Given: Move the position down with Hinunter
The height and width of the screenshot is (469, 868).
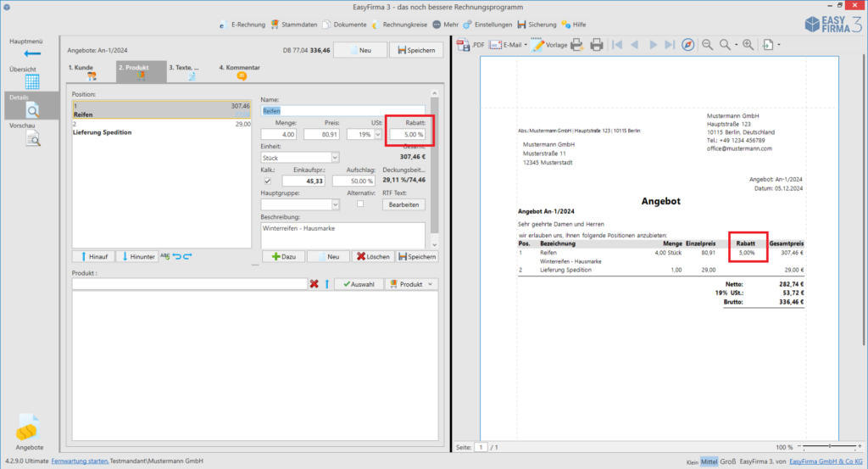Looking at the screenshot, I should (138, 256).
